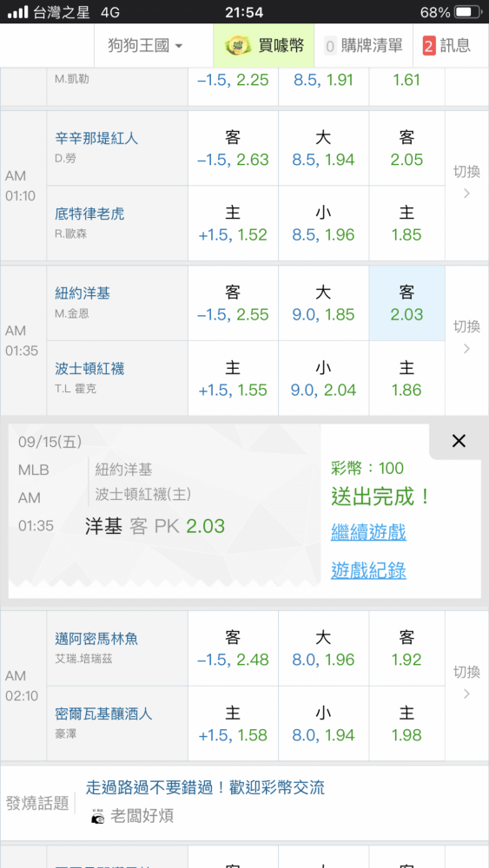Screen dimensions: 489x868
Task: Open the 購牌清單 tab
Action: click(x=363, y=45)
